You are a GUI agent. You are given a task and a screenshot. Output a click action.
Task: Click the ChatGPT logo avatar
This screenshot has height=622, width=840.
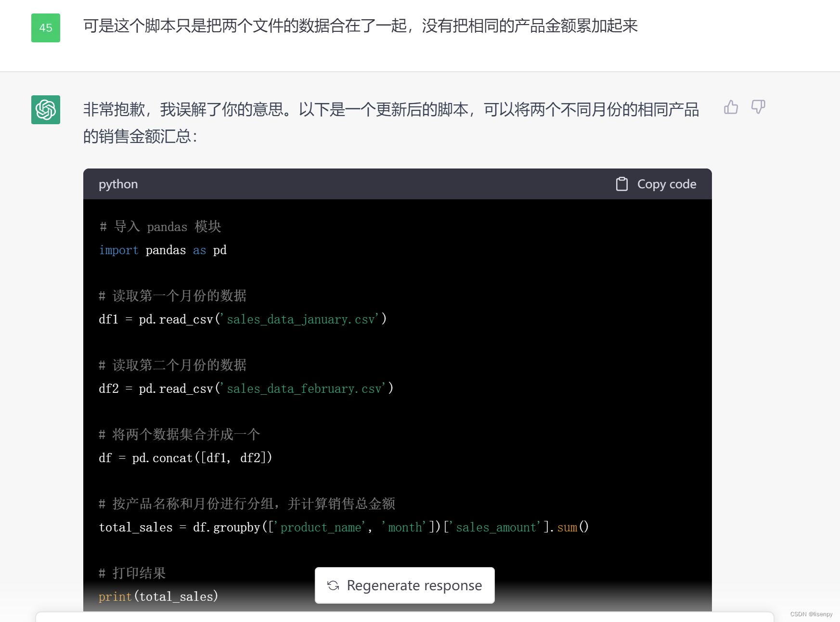coord(46,110)
